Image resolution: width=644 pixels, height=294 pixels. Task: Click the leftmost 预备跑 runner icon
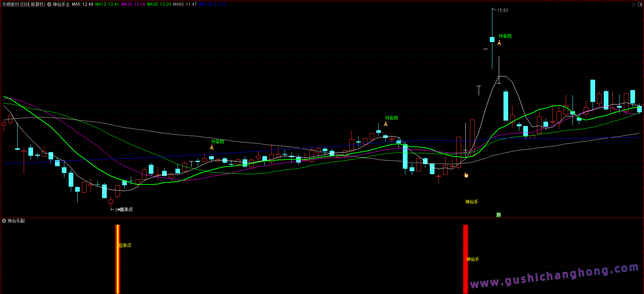click(x=212, y=147)
